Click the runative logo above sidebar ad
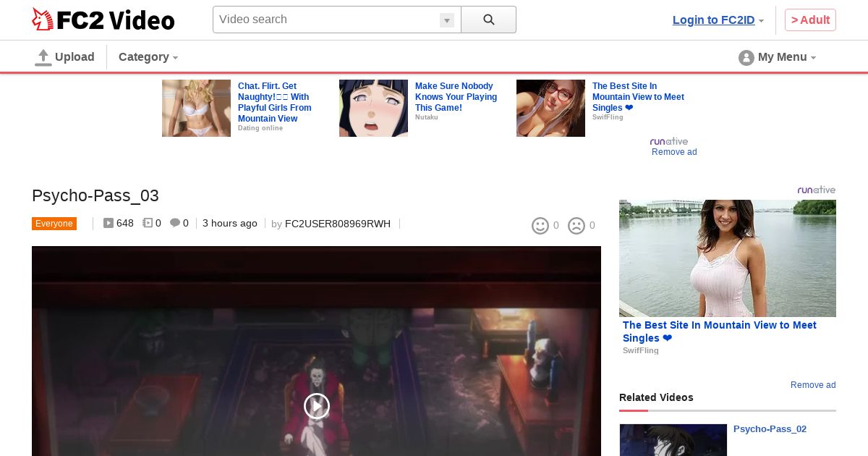Image resolution: width=868 pixels, height=456 pixels. tap(817, 190)
